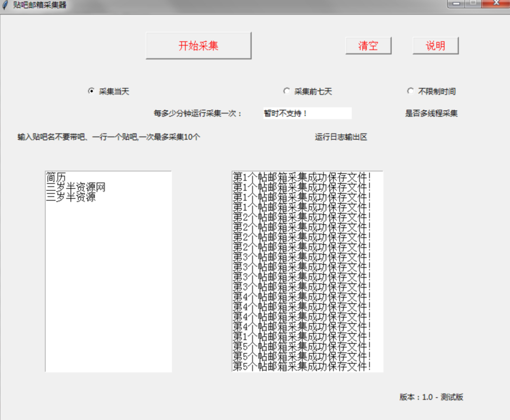Click the 清空 button
Screen dimensions: 510x420
(368, 46)
